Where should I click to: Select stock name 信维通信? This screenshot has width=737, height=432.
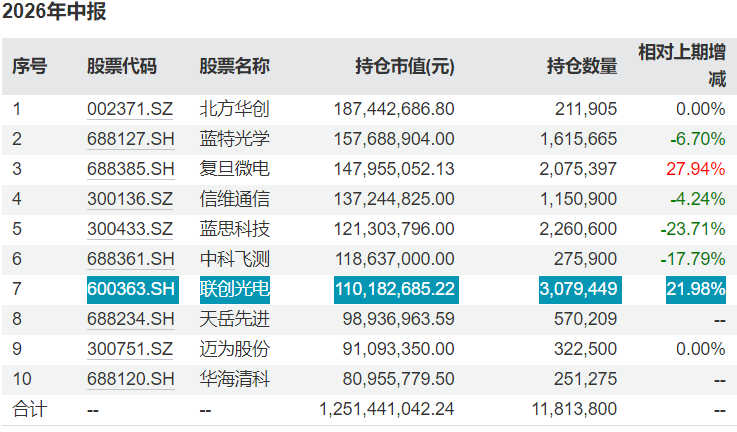click(x=235, y=199)
